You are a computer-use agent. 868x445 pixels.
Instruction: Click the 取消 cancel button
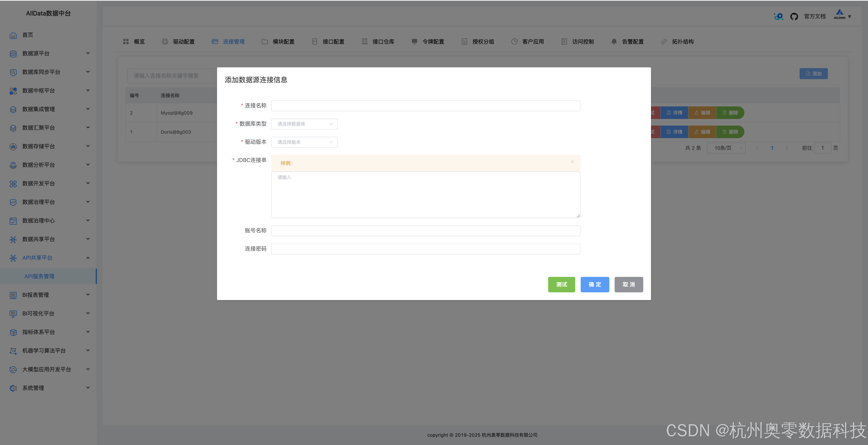(628, 284)
